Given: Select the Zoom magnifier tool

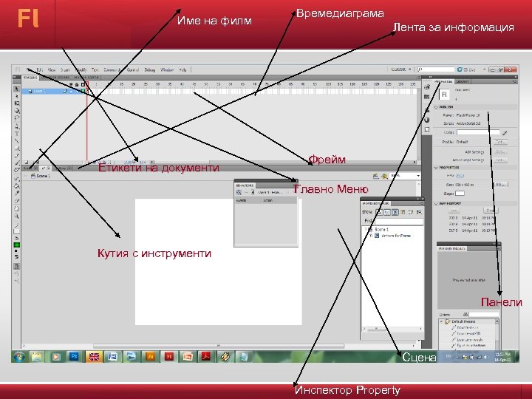Looking at the screenshot, I should [16, 216].
